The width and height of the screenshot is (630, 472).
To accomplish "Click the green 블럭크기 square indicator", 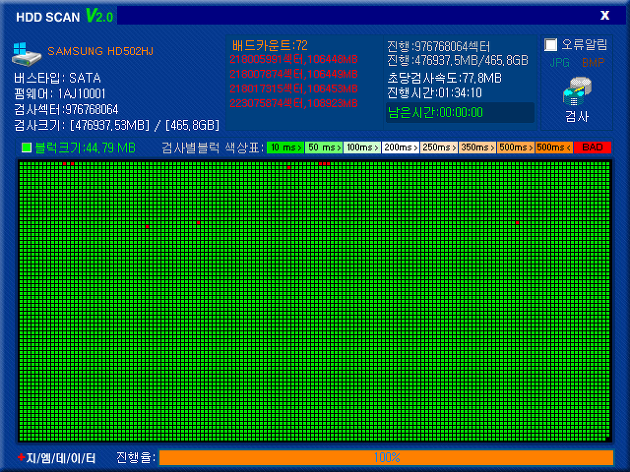I will click(x=27, y=148).
